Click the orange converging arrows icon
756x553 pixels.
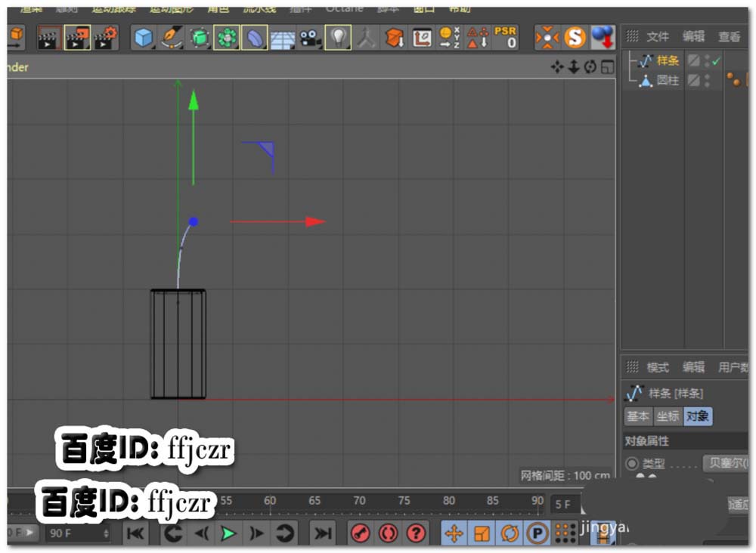(547, 38)
